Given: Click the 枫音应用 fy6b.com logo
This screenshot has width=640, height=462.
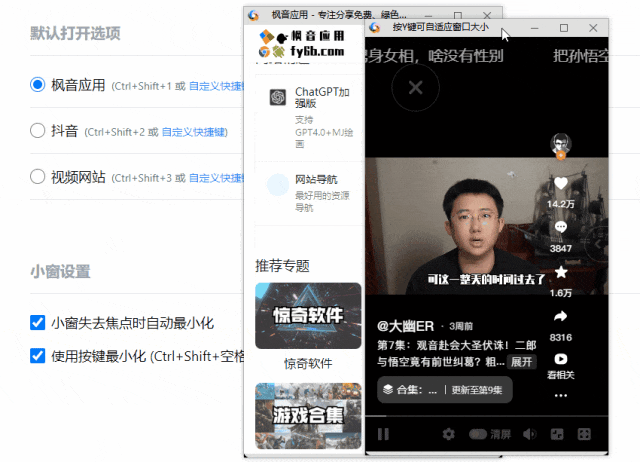Looking at the screenshot, I should (302, 44).
